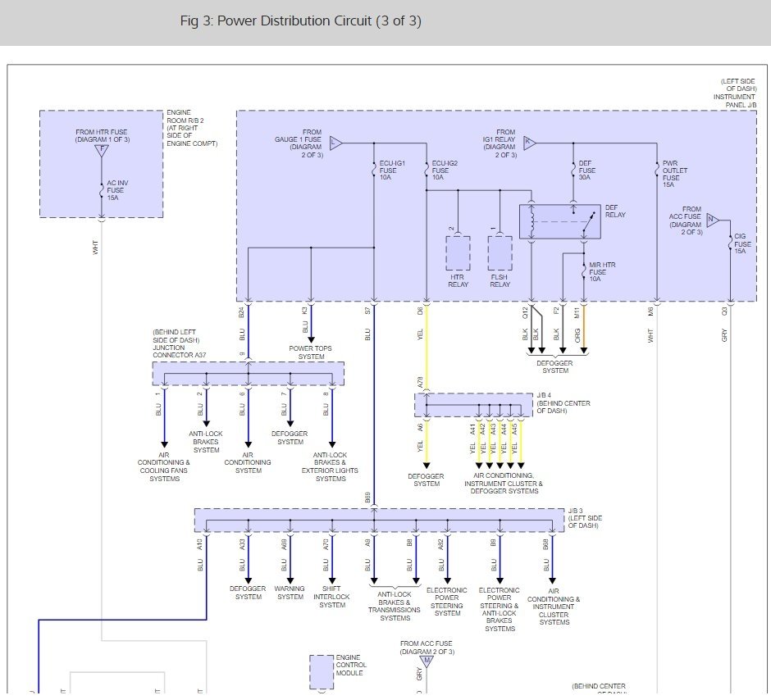Click 'ANTI-LOCK BRAKES & TRANSMISSIONS SYSTEMS' text
Image resolution: width=771 pixels, height=700 pixels.
pyautogui.click(x=395, y=607)
